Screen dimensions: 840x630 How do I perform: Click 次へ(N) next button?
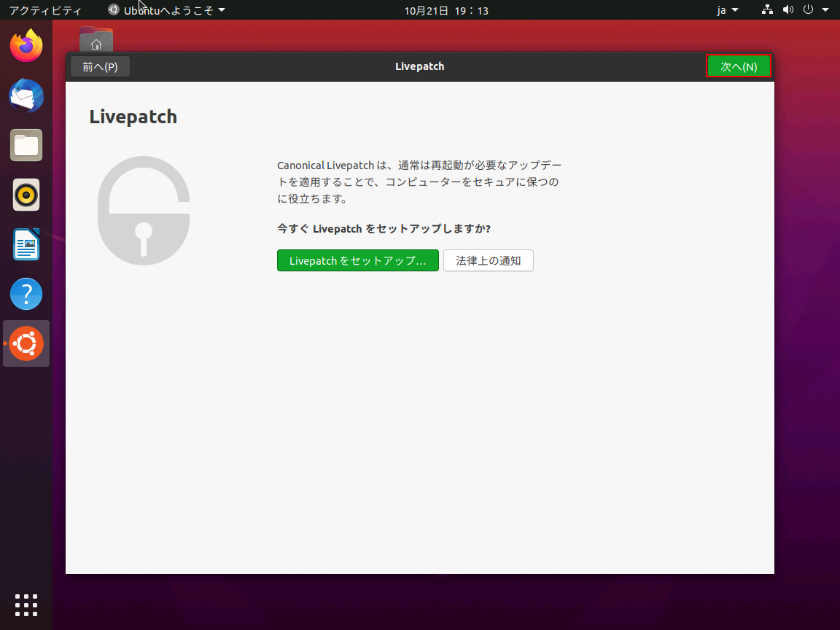pos(739,66)
